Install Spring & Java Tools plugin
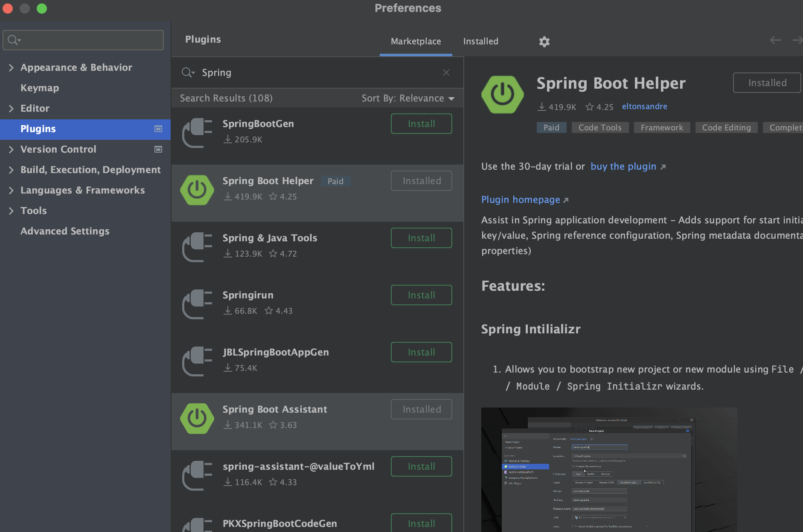The image size is (803, 532). [421, 238]
